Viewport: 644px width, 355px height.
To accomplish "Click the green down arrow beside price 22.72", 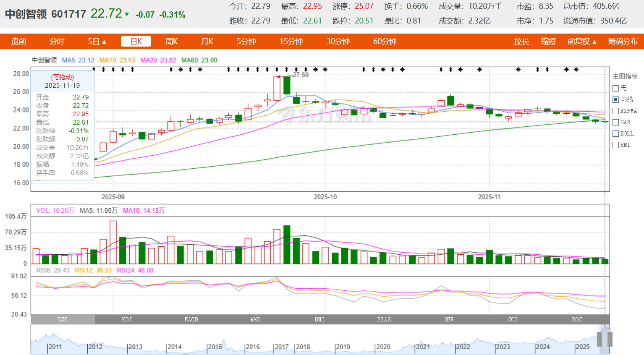I will click(127, 15).
